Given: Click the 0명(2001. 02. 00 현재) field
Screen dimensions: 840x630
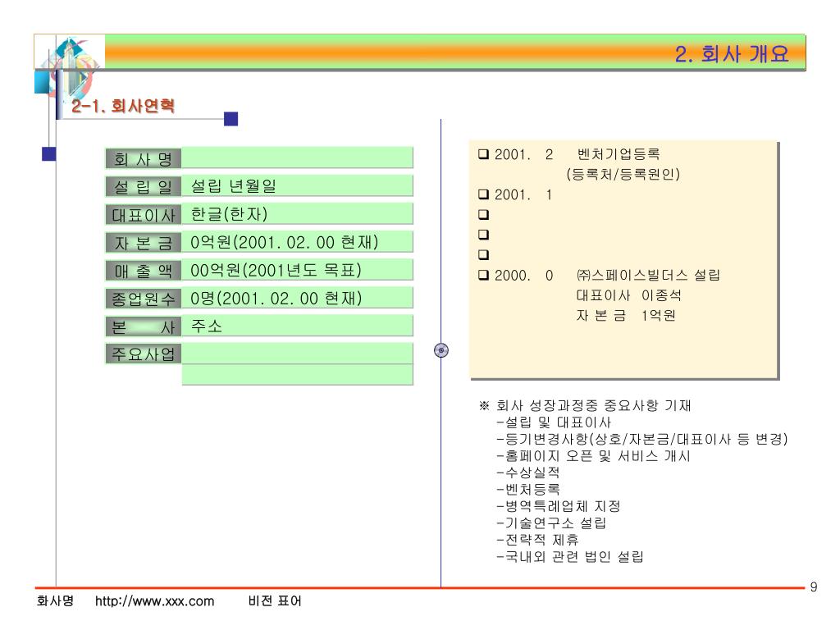Looking at the screenshot, I should coord(297,298).
